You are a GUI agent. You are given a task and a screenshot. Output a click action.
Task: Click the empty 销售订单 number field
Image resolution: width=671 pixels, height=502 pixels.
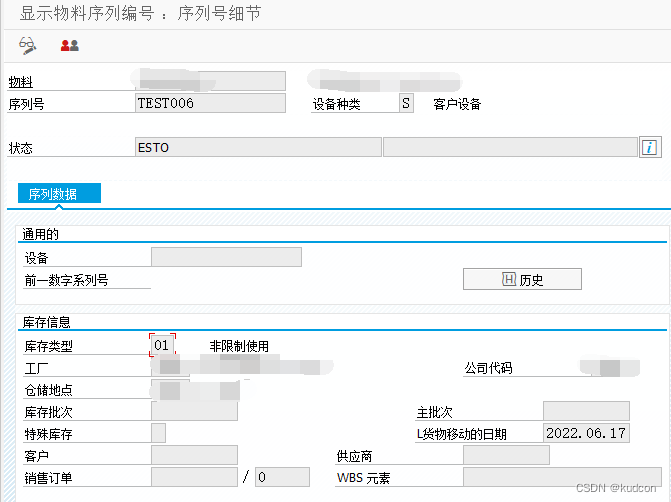194,477
